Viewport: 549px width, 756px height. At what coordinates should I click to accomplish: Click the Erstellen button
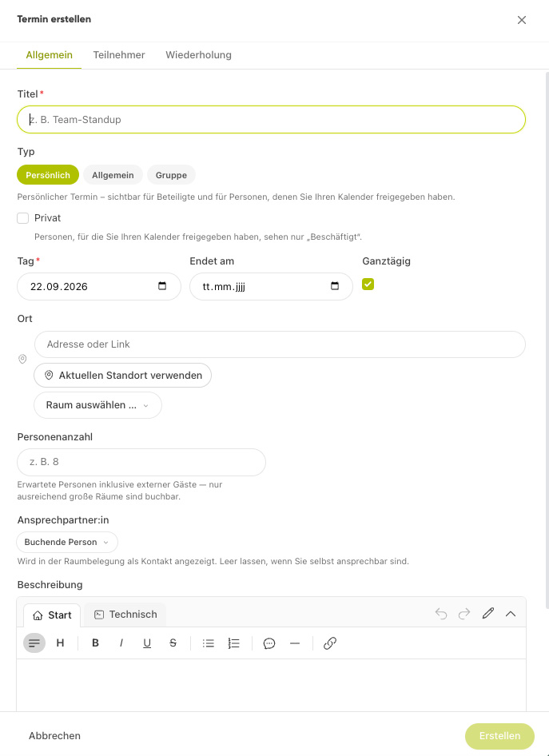(x=499, y=736)
